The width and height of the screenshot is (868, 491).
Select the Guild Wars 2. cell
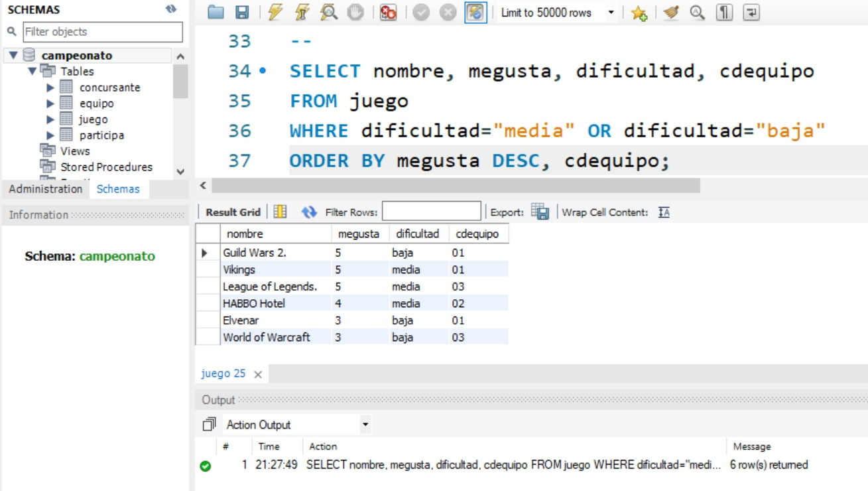tap(276, 253)
